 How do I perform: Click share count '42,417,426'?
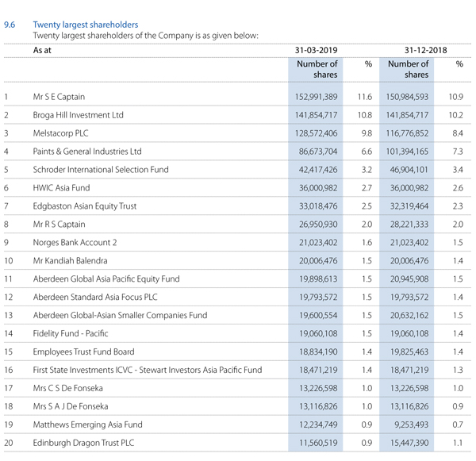(318, 170)
